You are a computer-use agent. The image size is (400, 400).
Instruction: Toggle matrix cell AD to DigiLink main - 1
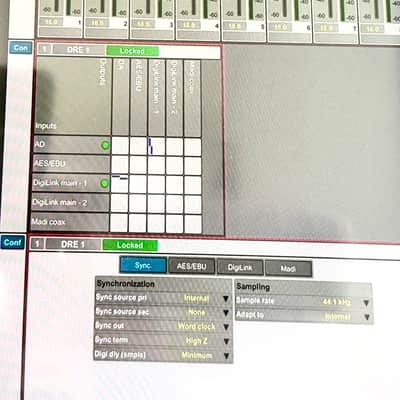click(x=156, y=147)
